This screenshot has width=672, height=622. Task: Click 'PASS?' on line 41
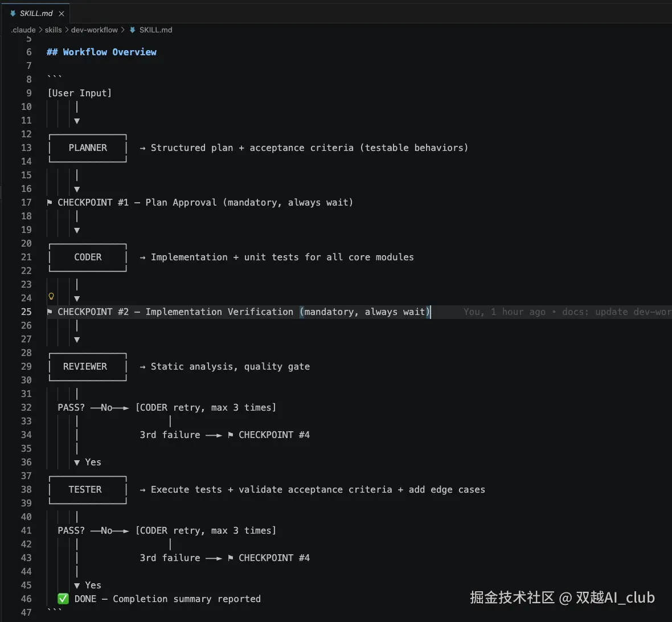[71, 530]
